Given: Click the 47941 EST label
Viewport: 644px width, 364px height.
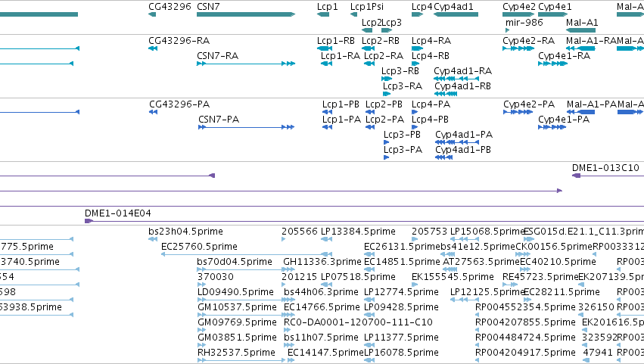Looking at the screenshot, I should [598, 353].
